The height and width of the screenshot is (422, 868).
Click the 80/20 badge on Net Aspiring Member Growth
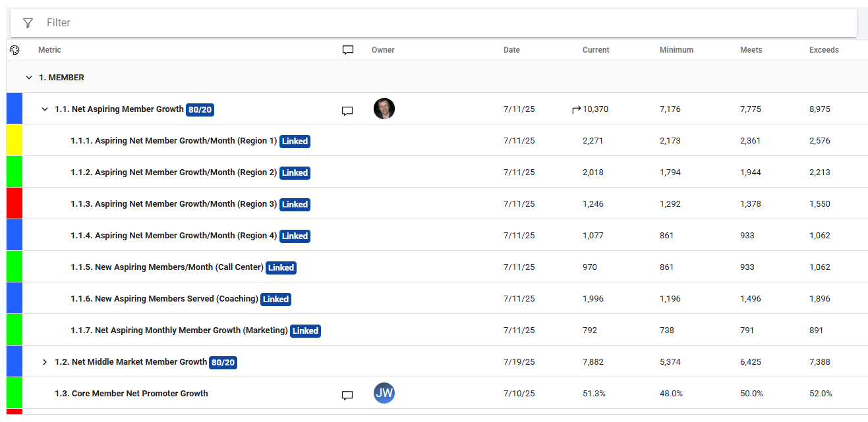pos(200,109)
